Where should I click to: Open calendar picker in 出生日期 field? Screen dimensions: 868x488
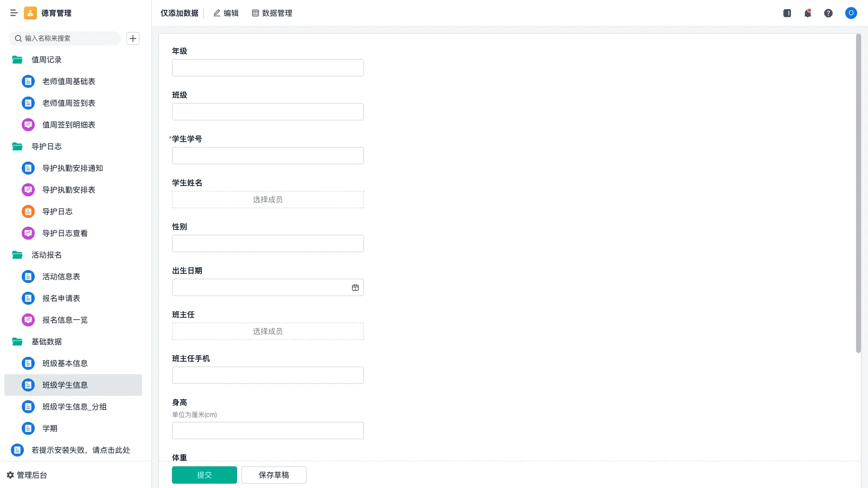355,287
